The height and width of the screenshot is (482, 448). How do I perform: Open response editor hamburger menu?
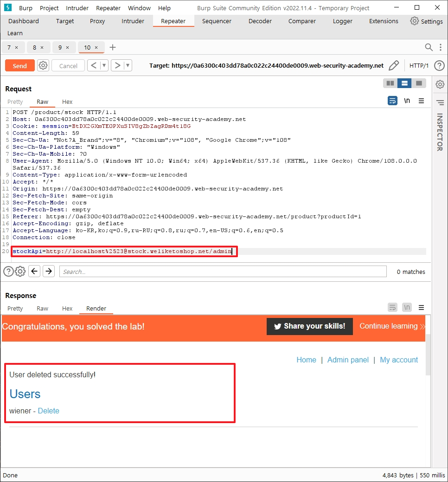(421, 307)
